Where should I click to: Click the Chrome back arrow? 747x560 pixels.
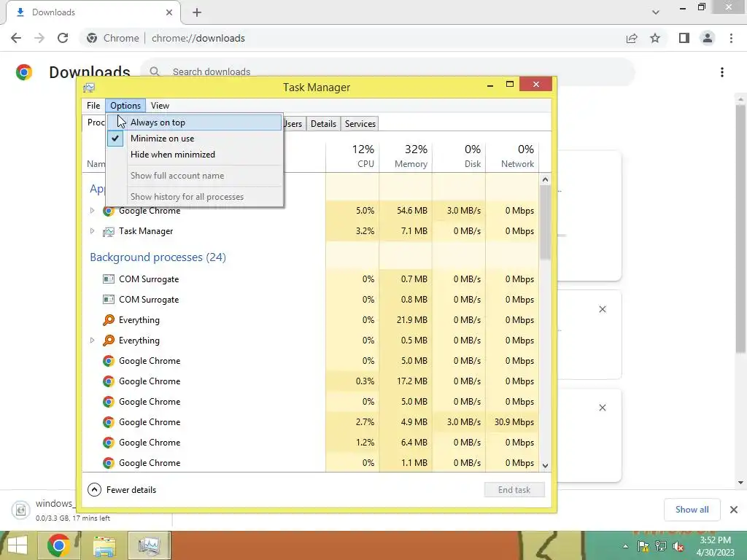16,38
